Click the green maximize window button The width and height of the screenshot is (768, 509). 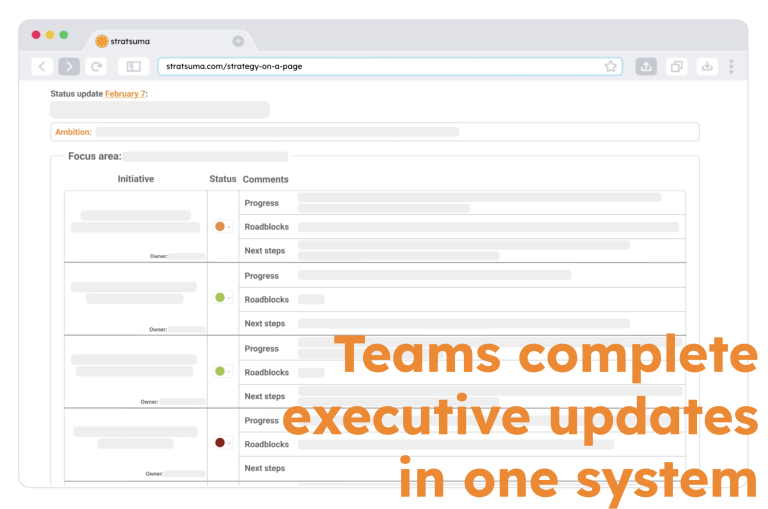64,34
